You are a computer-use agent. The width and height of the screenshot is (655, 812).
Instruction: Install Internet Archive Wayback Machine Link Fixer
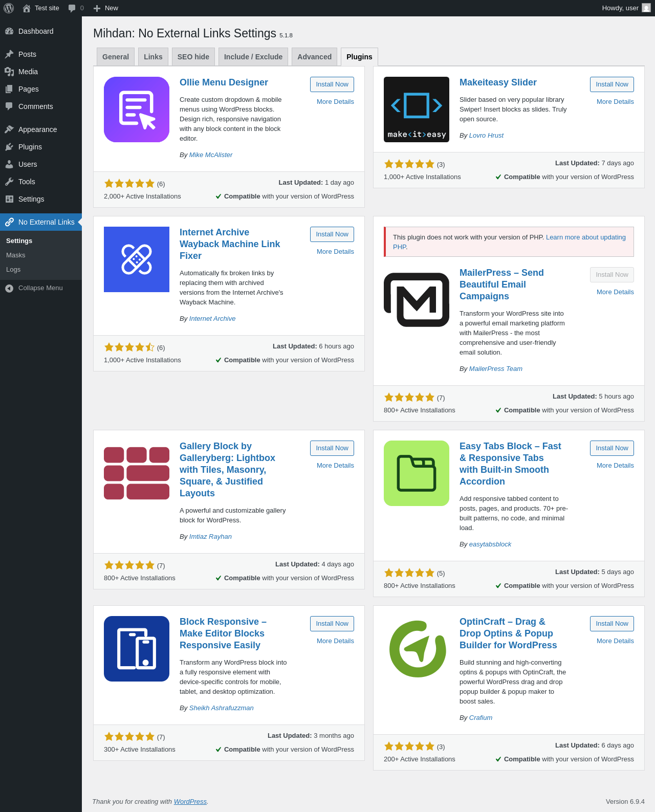tap(332, 234)
